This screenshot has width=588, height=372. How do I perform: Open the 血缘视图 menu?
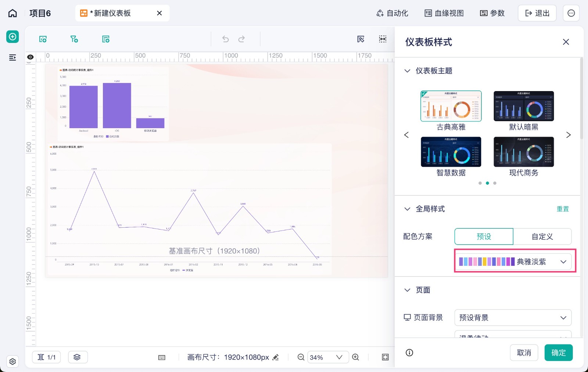[444, 13]
